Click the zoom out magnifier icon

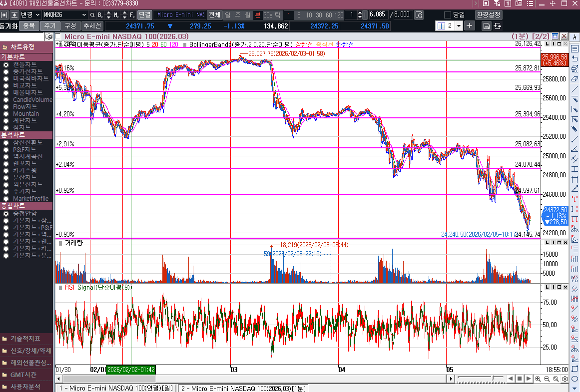[x=547, y=379]
